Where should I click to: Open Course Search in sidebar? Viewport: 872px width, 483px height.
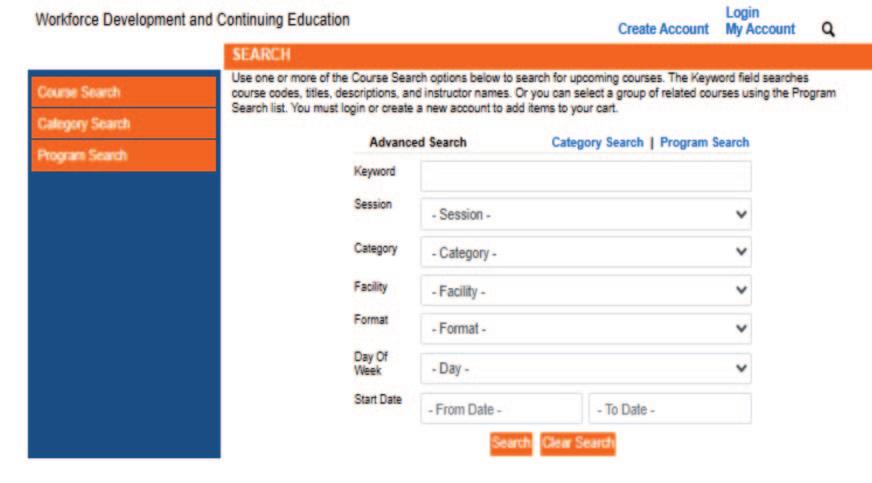pyautogui.click(x=123, y=92)
